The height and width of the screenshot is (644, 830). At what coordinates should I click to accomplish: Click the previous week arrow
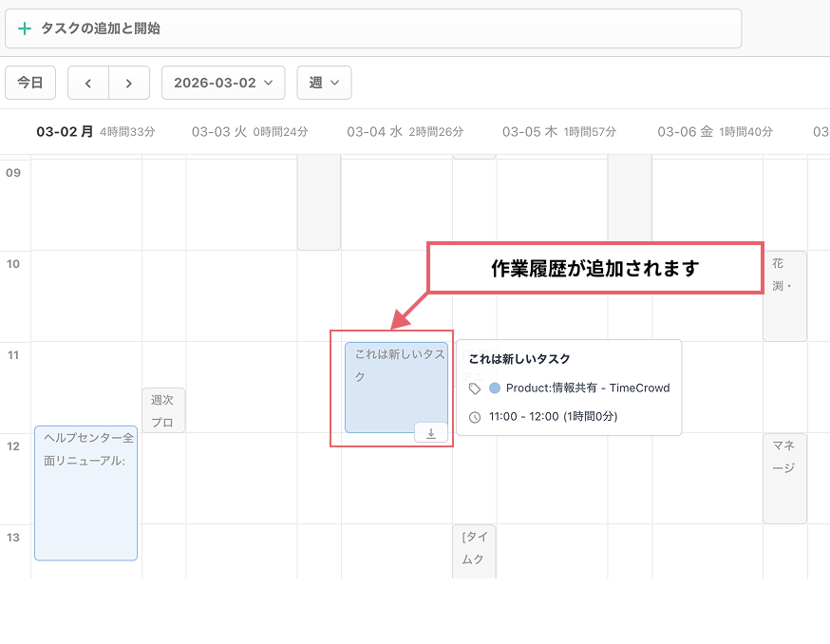click(x=87, y=83)
